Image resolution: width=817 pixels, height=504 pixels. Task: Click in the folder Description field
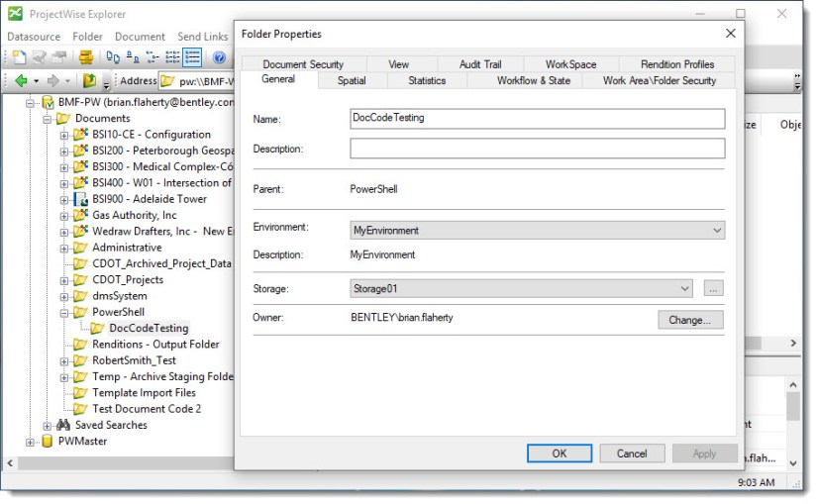point(537,149)
